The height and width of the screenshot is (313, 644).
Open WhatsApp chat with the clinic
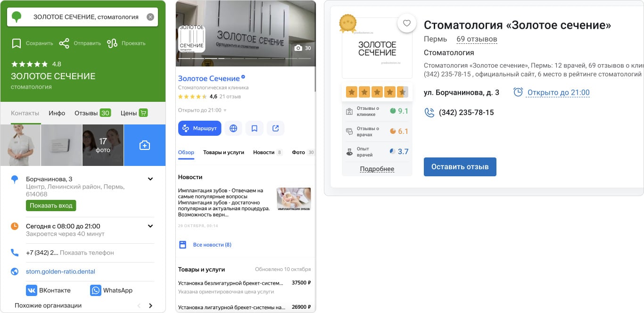pos(111,290)
